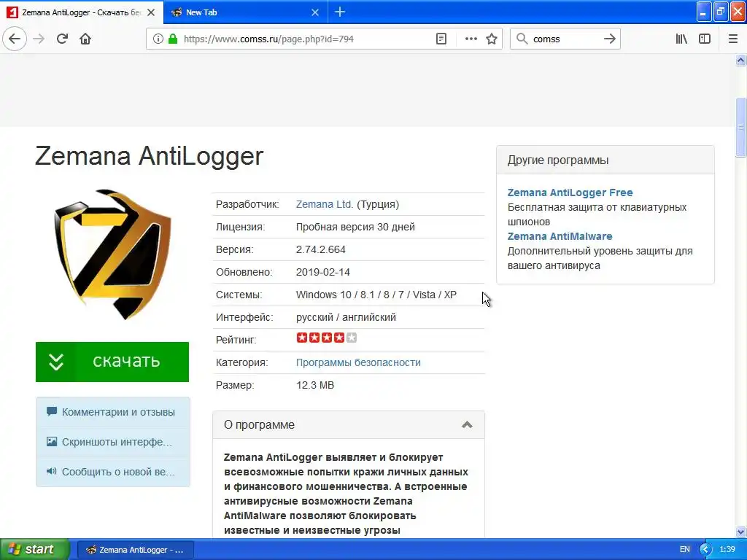Submit the search with the arrow button

click(609, 39)
